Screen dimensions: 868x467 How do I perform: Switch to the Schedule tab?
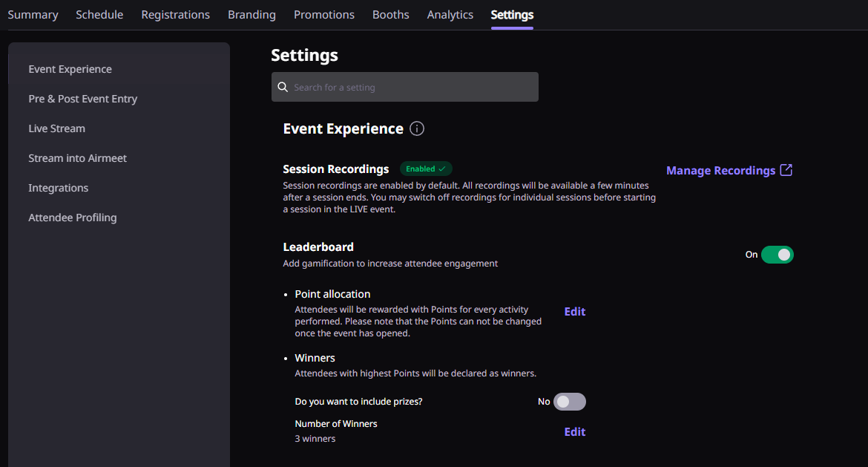click(x=99, y=15)
